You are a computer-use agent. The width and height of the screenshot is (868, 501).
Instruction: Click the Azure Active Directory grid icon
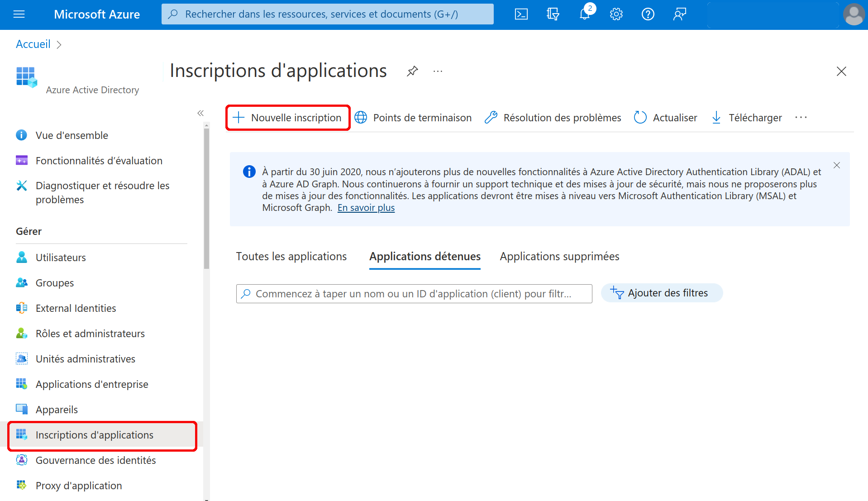point(27,77)
